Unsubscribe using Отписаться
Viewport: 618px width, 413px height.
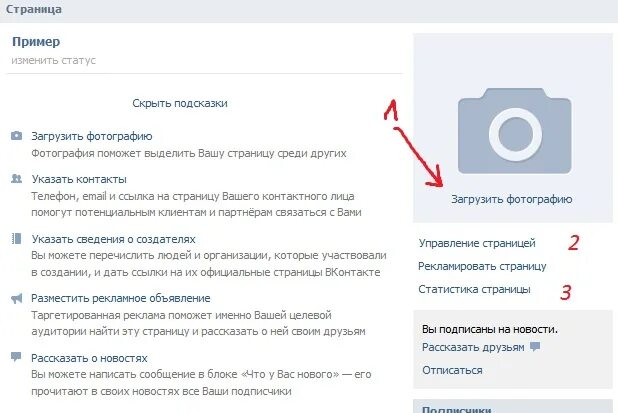pos(452,370)
